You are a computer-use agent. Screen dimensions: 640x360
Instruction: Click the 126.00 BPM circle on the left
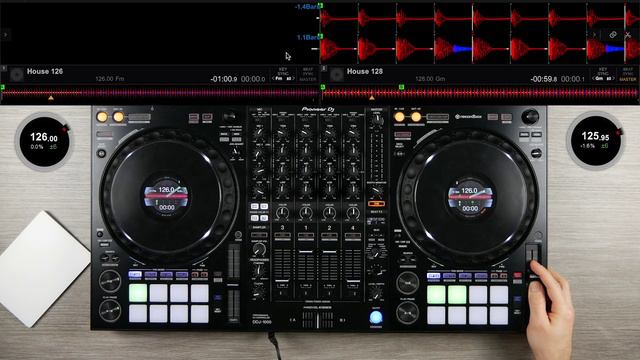[x=44, y=141]
